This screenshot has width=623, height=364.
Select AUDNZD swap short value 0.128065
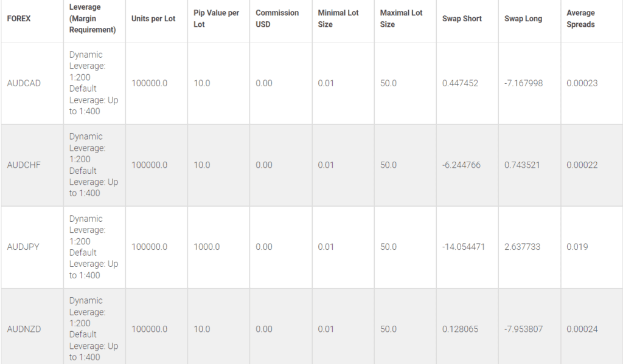click(460, 329)
